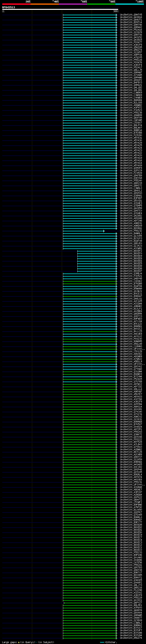Choose the UniRef100_Q4BY48 row label
This screenshot has height=644, width=146.
[131, 278]
